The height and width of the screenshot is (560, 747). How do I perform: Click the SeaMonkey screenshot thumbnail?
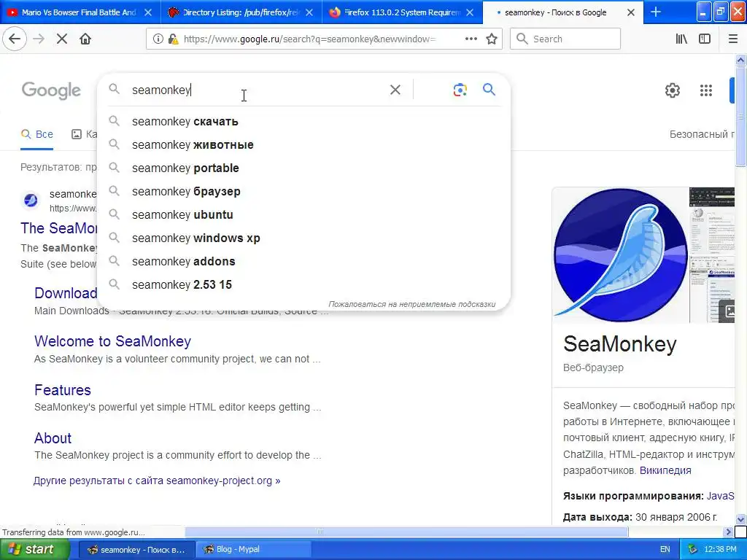pyautogui.click(x=712, y=254)
